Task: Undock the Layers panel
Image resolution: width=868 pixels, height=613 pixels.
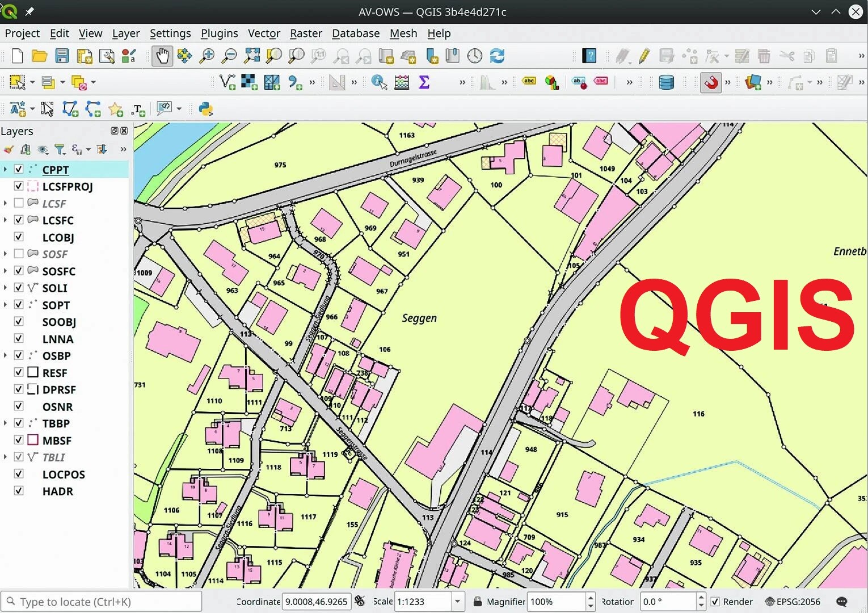Action: 115,131
